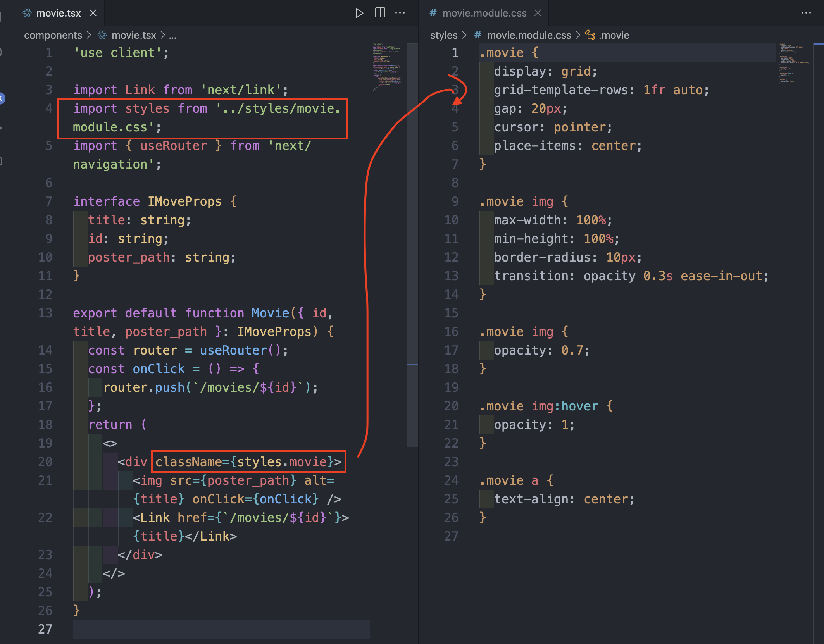This screenshot has width=824, height=644.
Task: Expand the styles breadcrumb folder
Action: [444, 35]
